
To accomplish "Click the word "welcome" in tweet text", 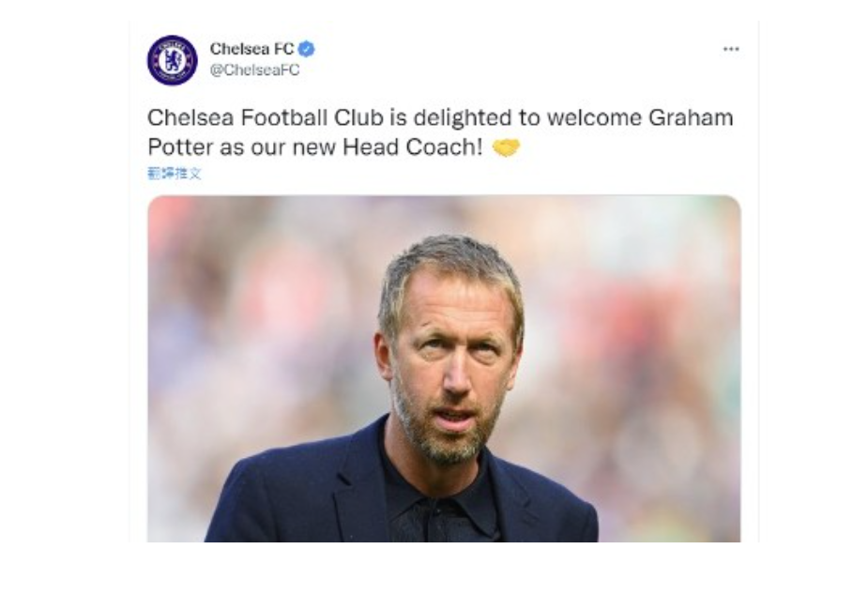I will pos(594,118).
